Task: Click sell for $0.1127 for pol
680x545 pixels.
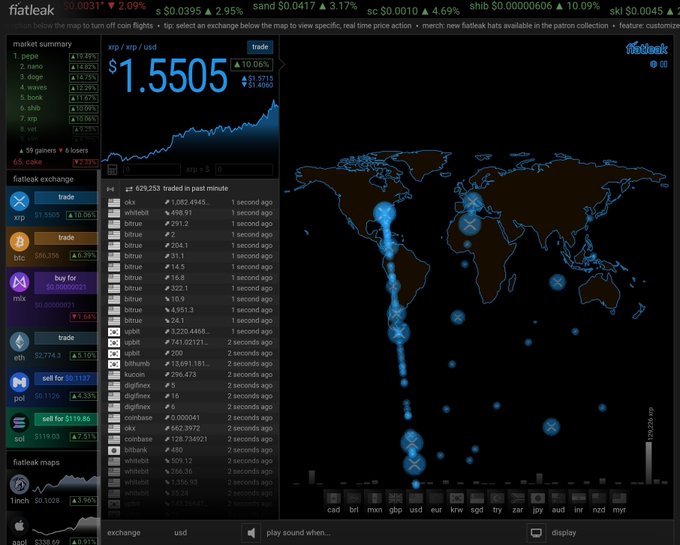Action: [66, 379]
